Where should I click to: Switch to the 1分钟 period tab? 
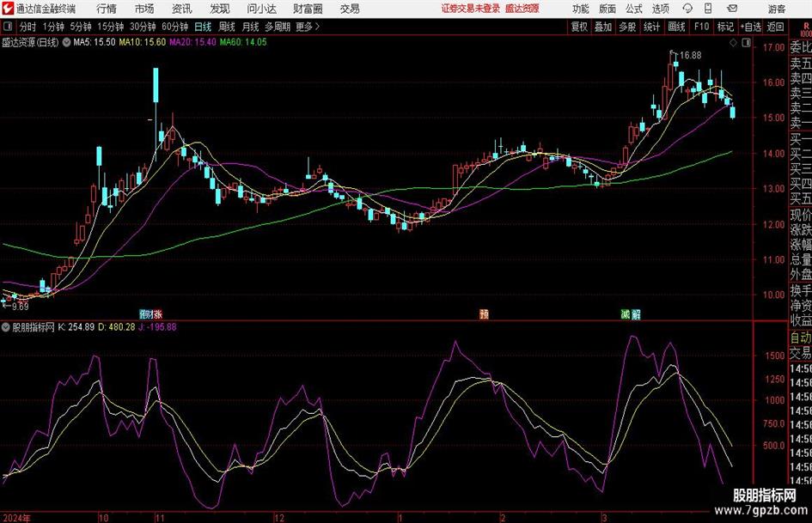point(53,27)
